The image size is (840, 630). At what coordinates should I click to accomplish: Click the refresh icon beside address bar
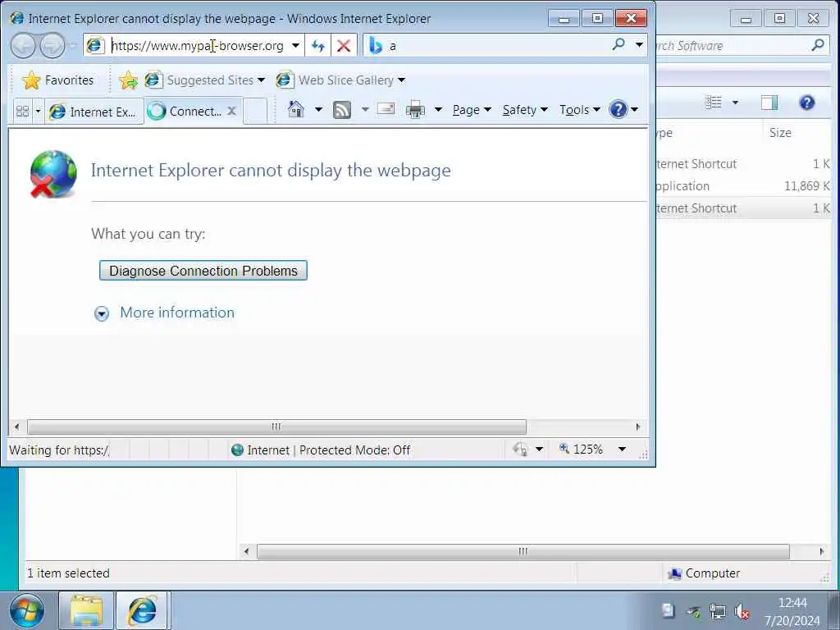coord(318,46)
